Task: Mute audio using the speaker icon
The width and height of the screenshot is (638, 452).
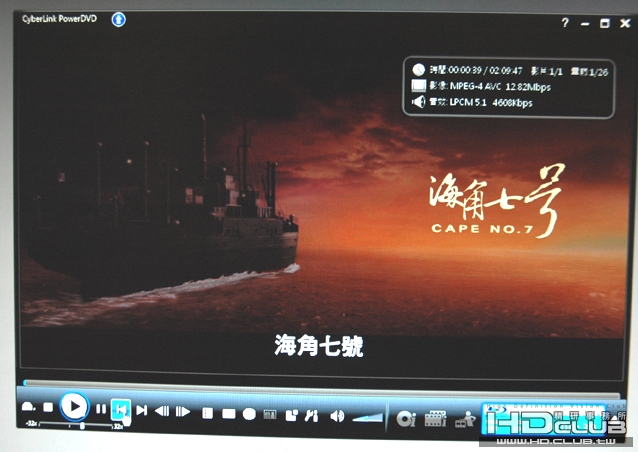Action: 337,416
